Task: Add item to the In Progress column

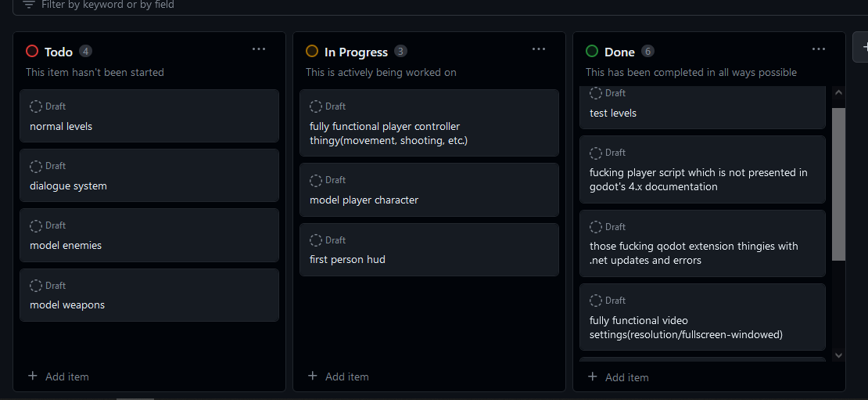Action: [339, 377]
